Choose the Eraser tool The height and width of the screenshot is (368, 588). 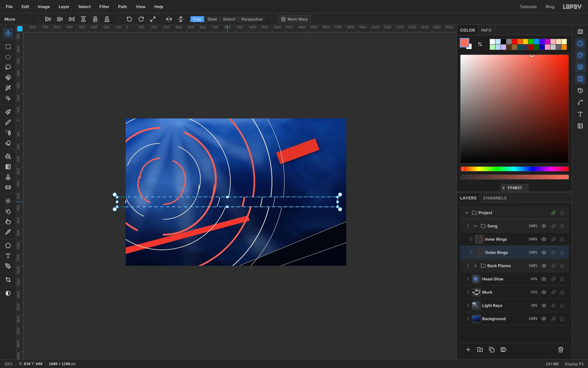point(8,143)
